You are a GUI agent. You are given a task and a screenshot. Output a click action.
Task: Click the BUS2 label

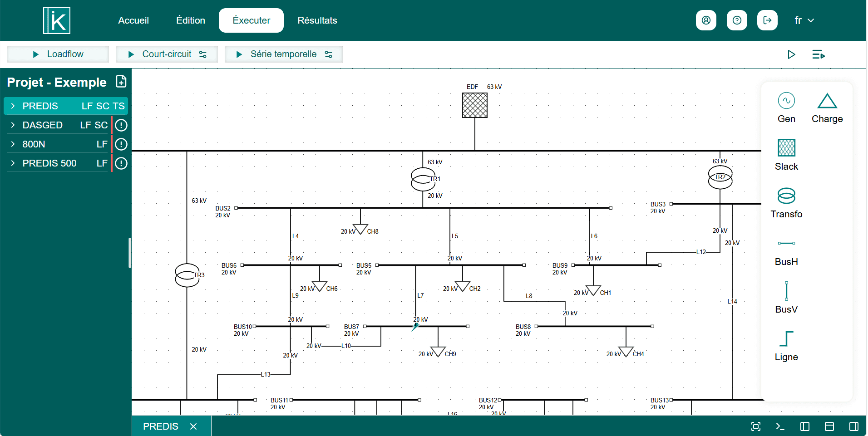pos(223,208)
